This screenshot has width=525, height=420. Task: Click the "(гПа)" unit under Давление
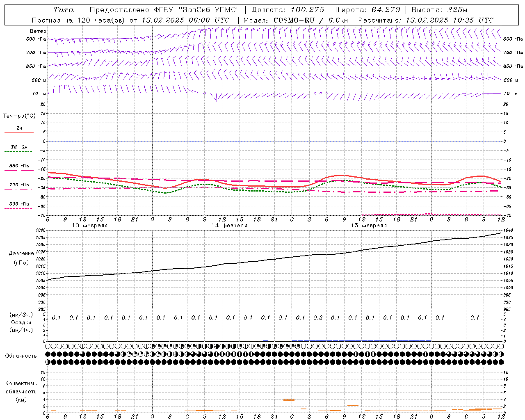click(21, 262)
